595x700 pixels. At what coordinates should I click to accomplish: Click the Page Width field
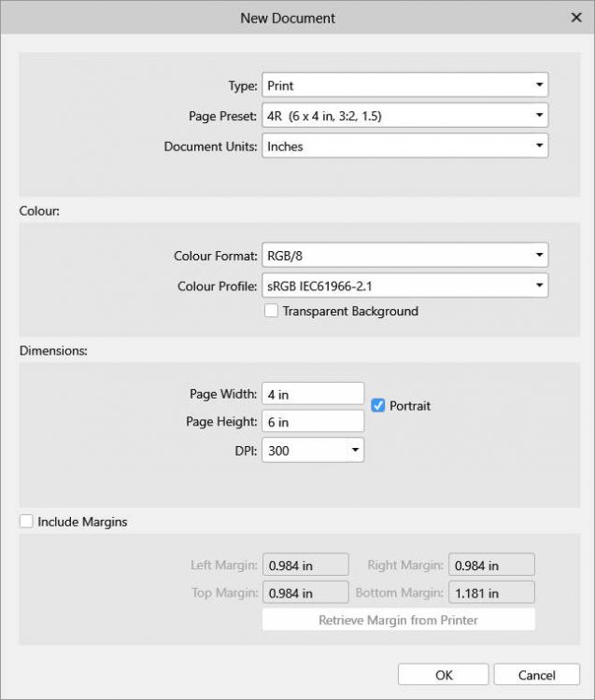coord(313,394)
